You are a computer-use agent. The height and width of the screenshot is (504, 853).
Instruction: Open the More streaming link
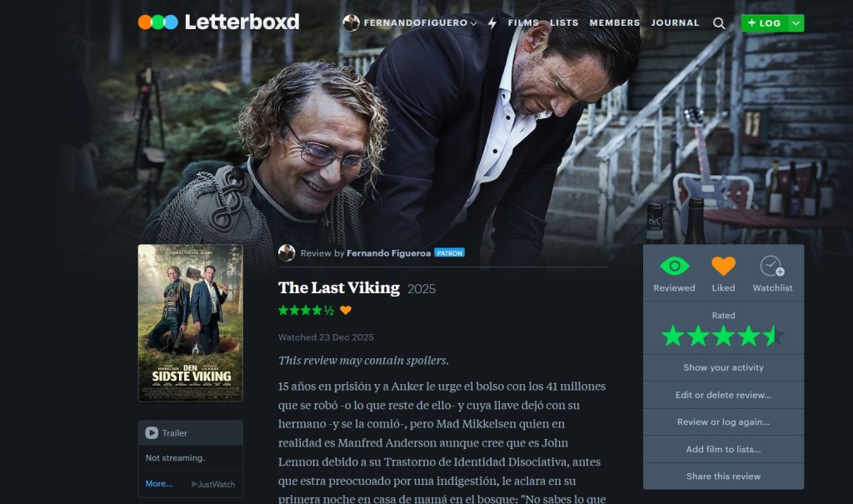coord(159,483)
